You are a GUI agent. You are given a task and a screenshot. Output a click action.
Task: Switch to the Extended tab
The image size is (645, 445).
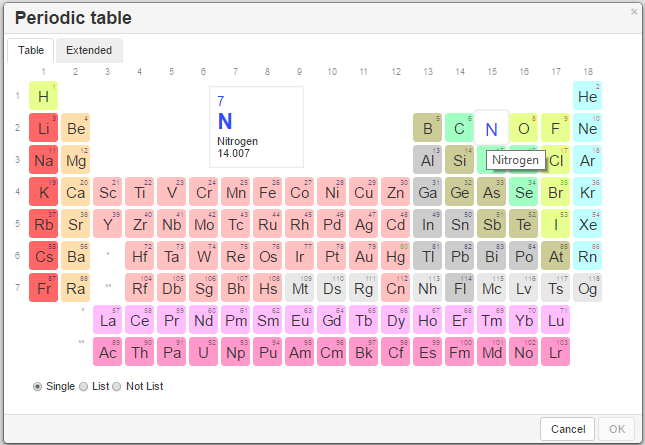point(89,50)
